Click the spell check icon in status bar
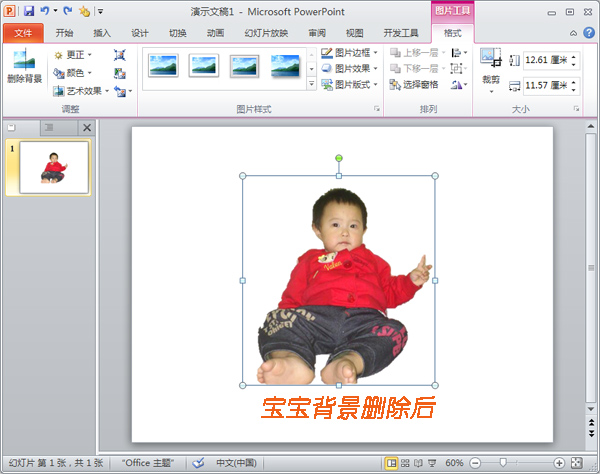Screen dimensions: 600x474 (x=198, y=463)
